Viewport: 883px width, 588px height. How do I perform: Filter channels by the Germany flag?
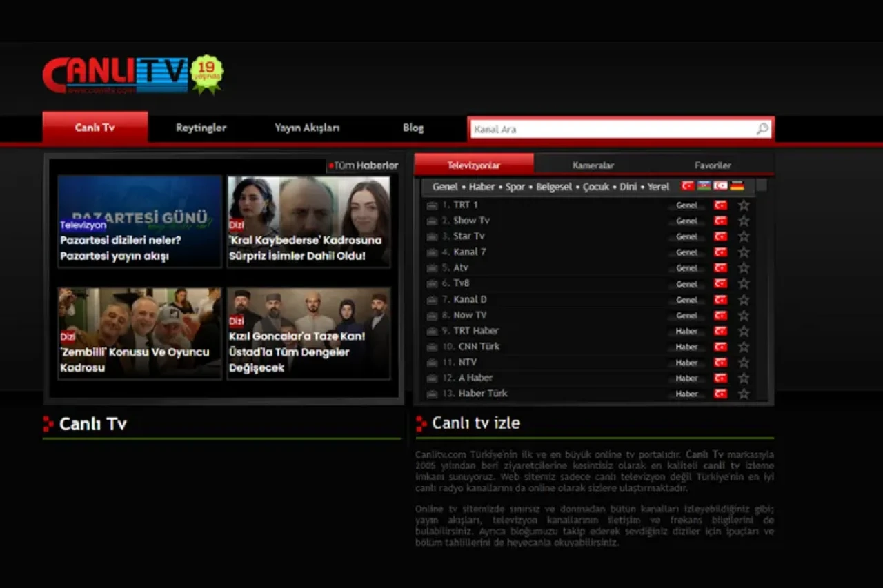pos(737,186)
